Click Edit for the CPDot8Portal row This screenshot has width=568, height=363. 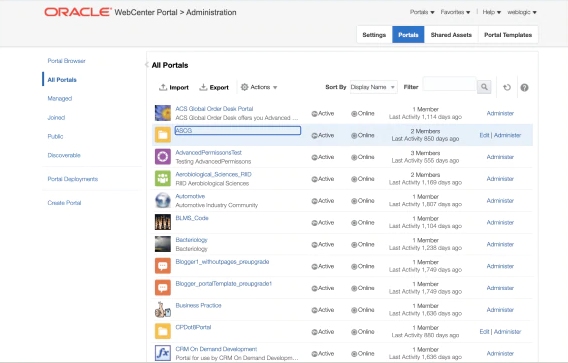click(x=484, y=331)
